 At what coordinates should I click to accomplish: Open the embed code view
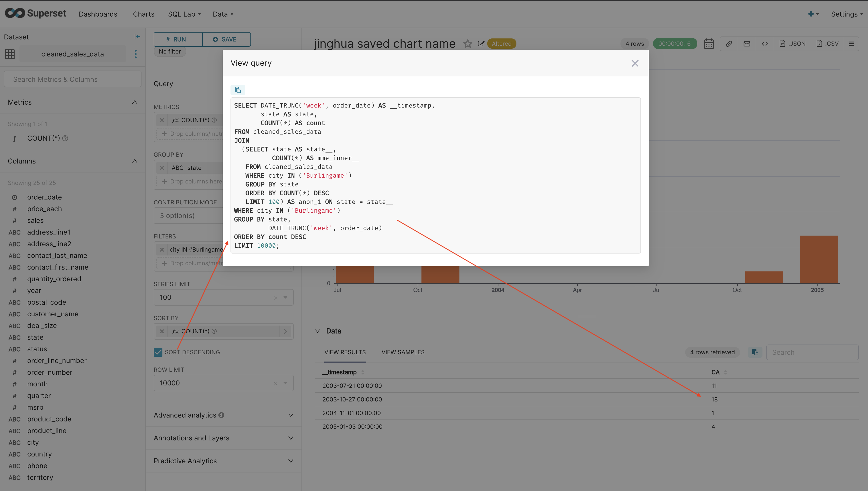[x=765, y=44]
